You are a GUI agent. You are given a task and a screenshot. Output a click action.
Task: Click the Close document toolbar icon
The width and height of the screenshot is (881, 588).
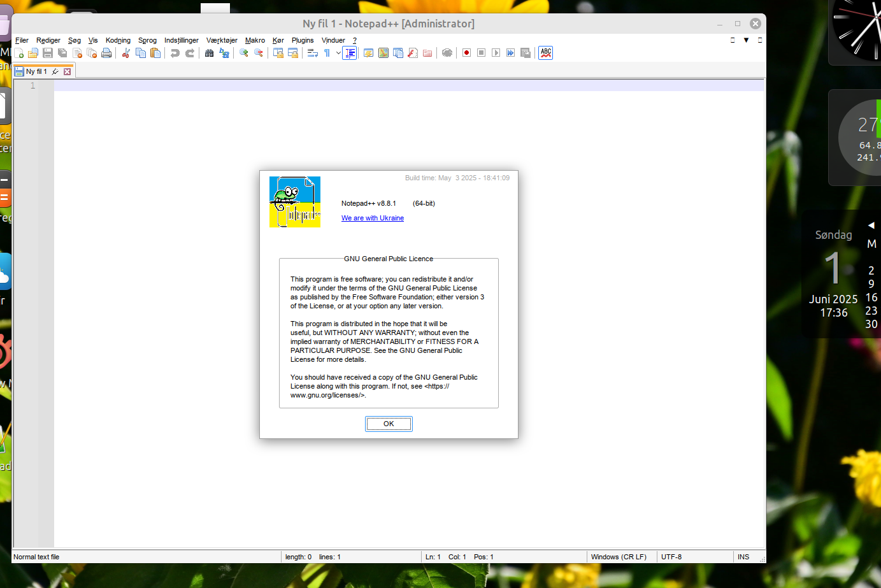point(77,53)
